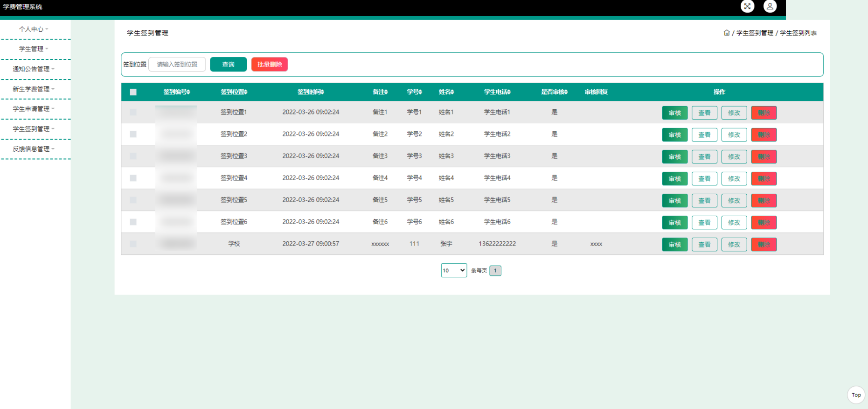The width and height of the screenshot is (868, 409).
Task: Sort by 签到编号 column header
Action: pyautogui.click(x=177, y=92)
